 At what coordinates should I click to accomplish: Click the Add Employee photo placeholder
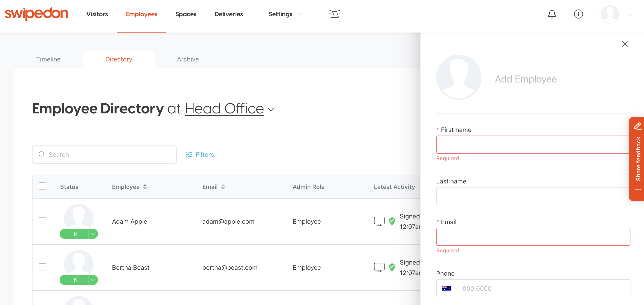point(458,77)
